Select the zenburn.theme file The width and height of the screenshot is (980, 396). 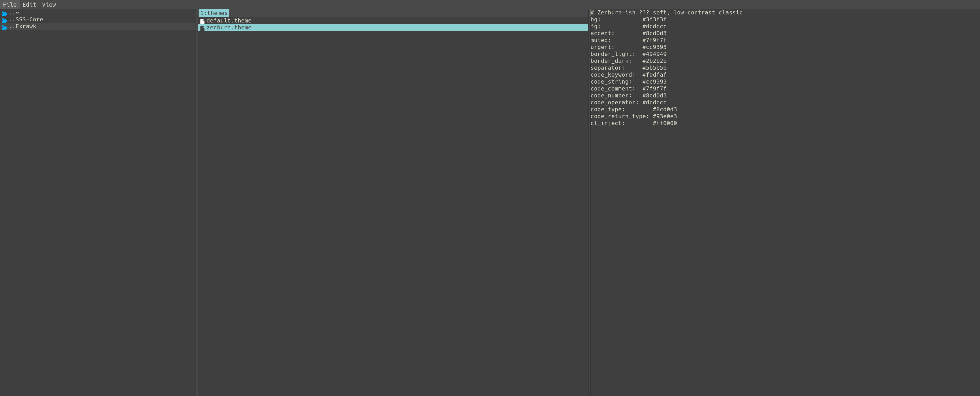point(393,27)
